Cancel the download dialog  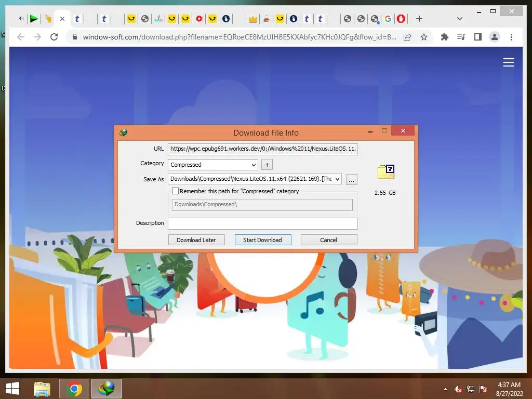tap(329, 240)
